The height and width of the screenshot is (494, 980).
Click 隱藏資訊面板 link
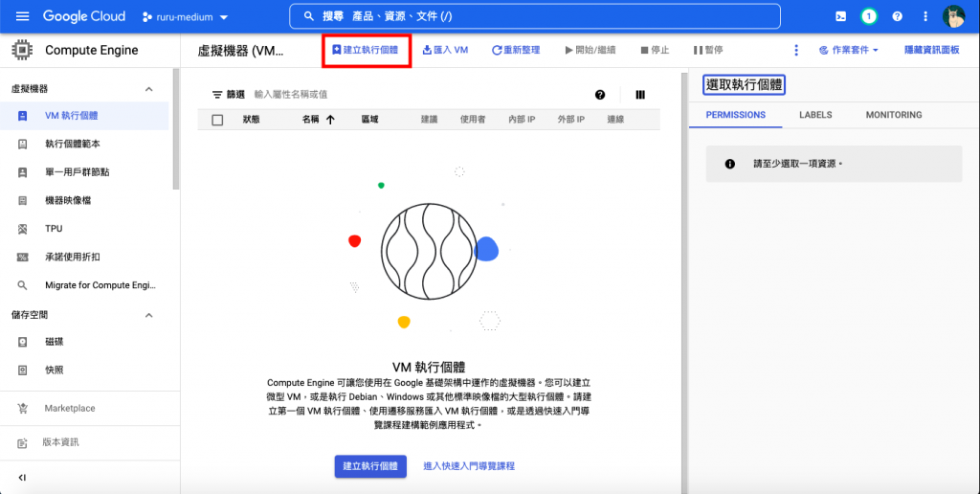click(932, 50)
